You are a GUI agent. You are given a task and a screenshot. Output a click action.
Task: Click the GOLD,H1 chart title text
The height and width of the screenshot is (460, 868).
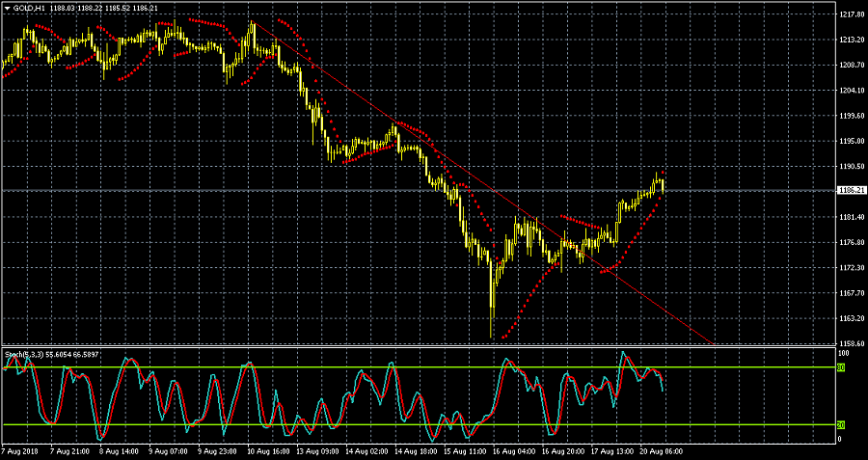coord(29,8)
